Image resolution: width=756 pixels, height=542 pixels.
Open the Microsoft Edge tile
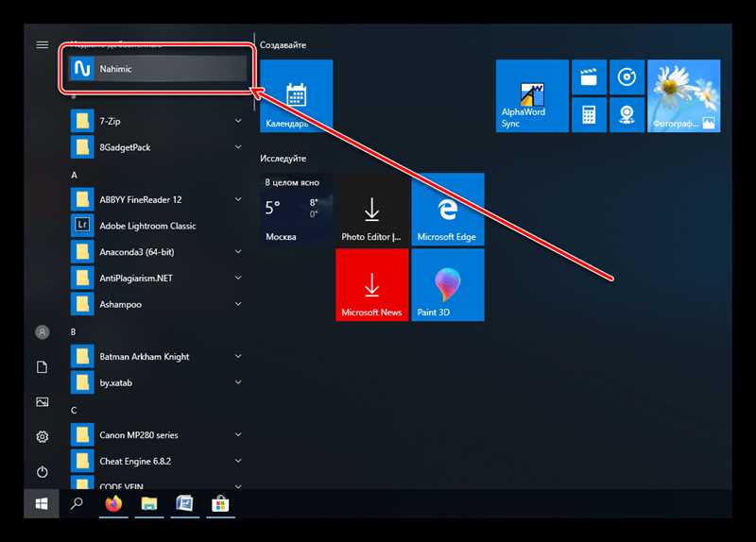tap(447, 210)
